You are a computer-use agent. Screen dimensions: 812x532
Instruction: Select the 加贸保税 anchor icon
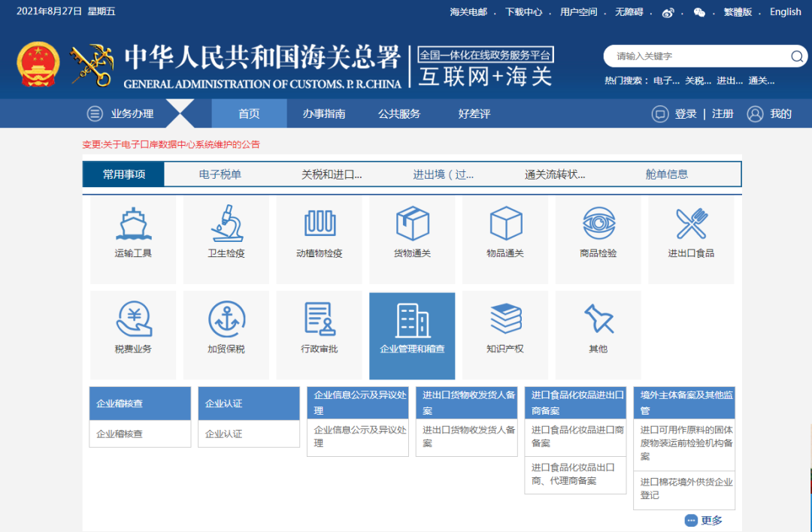coord(227,319)
